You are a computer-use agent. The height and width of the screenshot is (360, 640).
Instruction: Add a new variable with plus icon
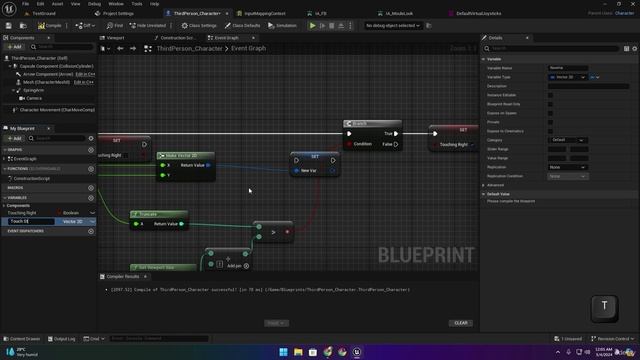point(91,198)
